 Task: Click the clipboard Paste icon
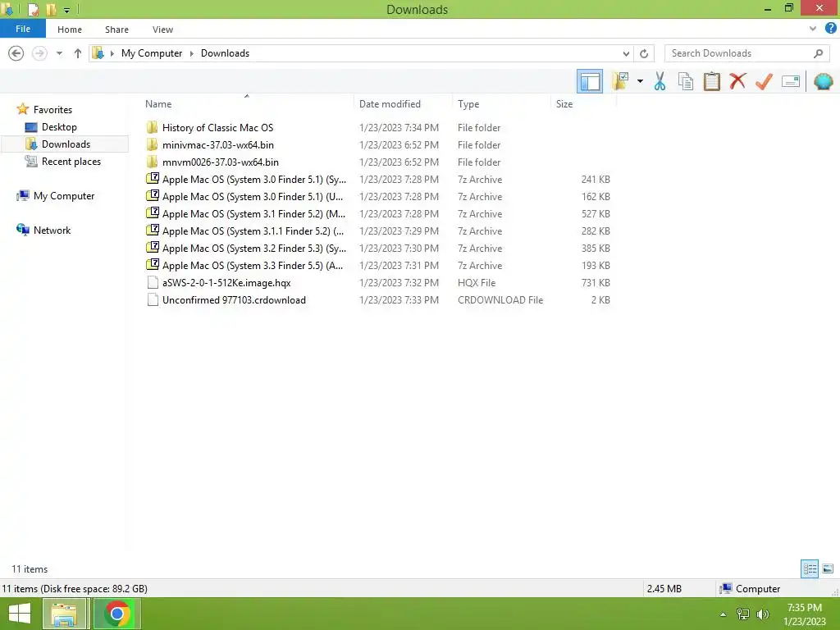711,81
